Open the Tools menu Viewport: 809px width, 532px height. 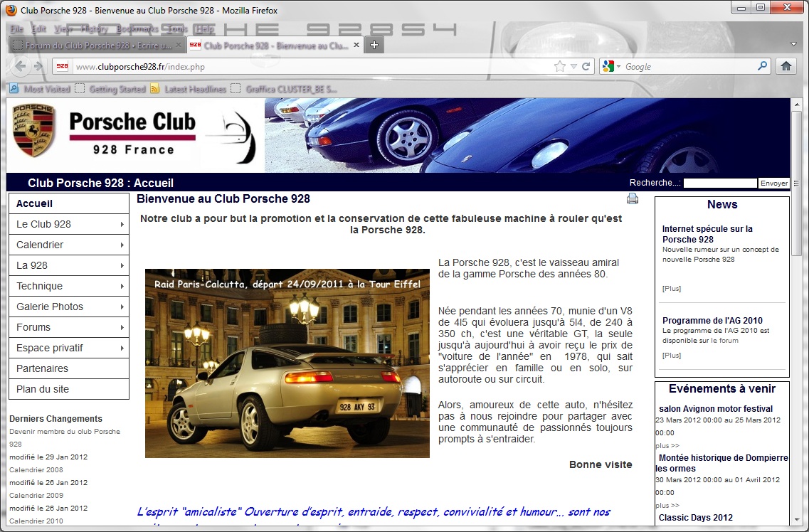(x=177, y=29)
